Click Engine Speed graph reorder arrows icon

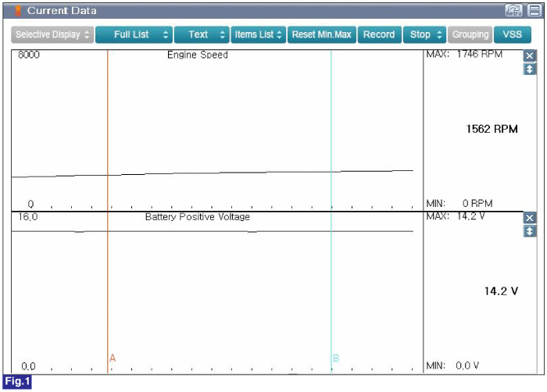click(530, 69)
